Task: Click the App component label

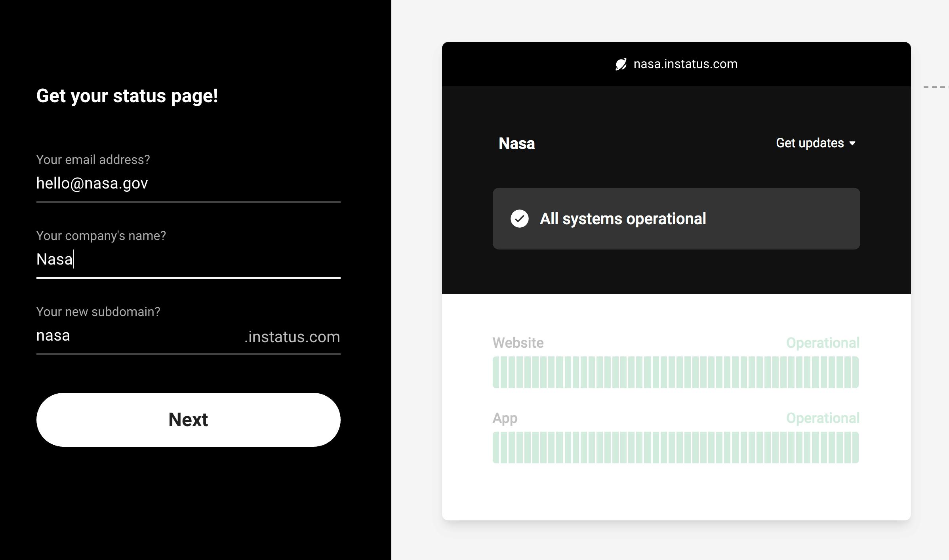Action: coord(505,419)
